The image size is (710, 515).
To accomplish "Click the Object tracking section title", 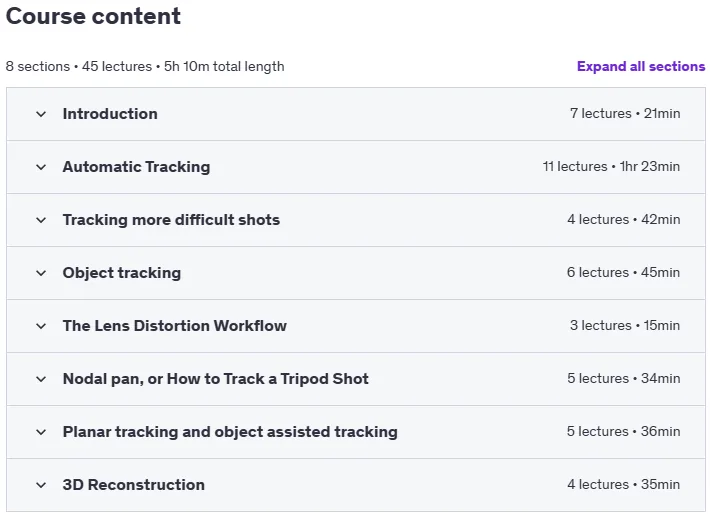I will [x=122, y=273].
